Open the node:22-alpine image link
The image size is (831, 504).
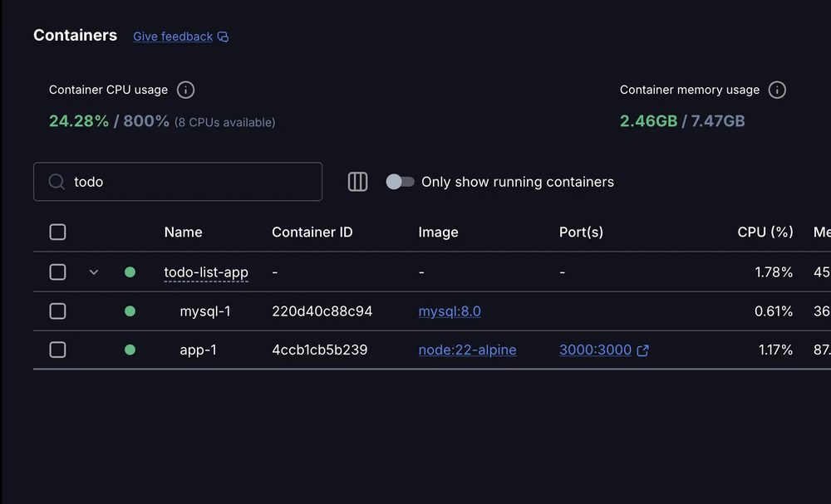[x=467, y=350]
